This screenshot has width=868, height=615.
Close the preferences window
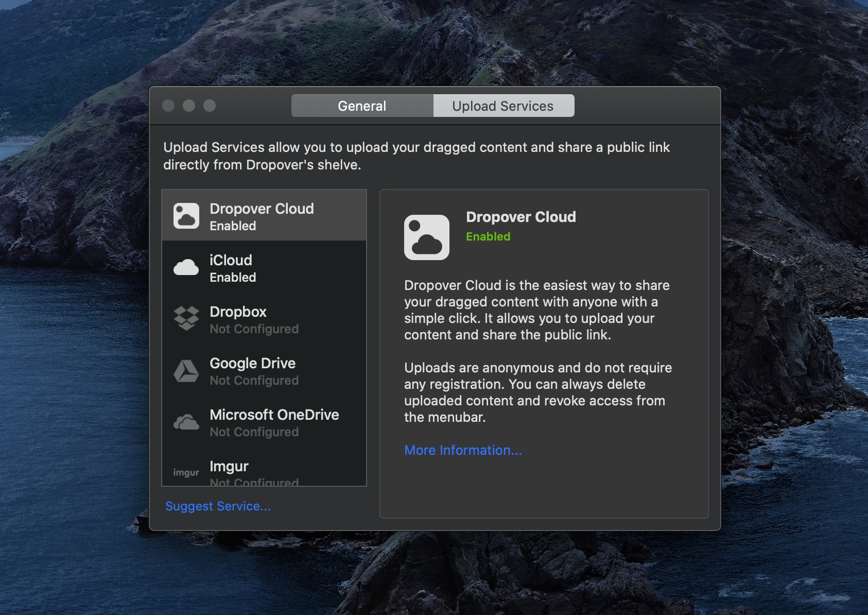click(x=168, y=106)
